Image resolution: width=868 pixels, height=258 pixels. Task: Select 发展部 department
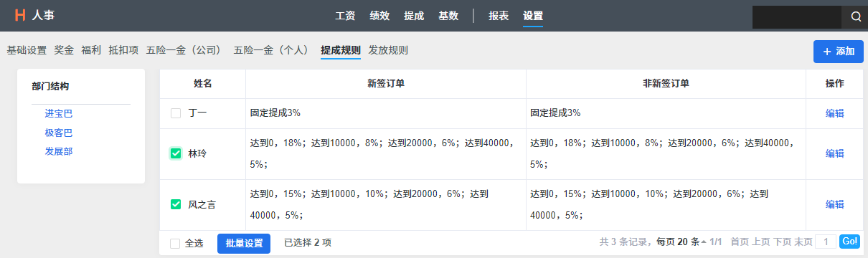click(x=59, y=151)
